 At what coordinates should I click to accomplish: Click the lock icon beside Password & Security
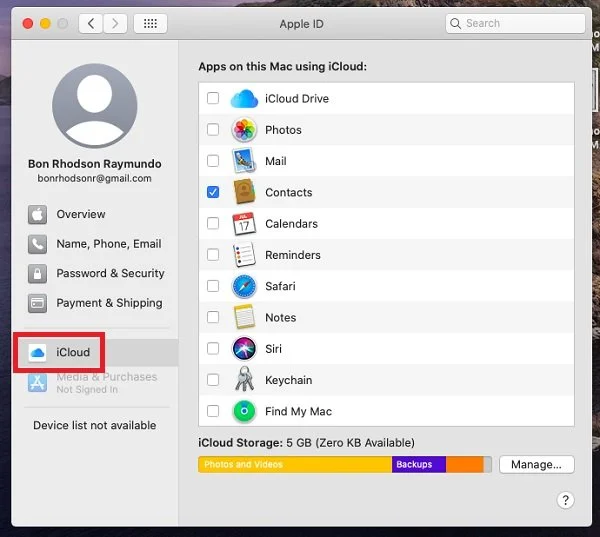click(x=38, y=273)
